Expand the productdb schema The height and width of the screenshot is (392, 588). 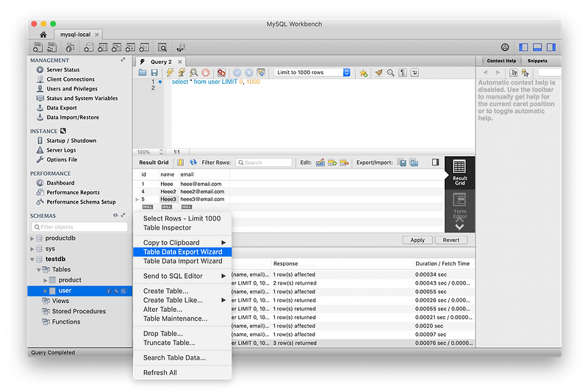[x=32, y=238]
